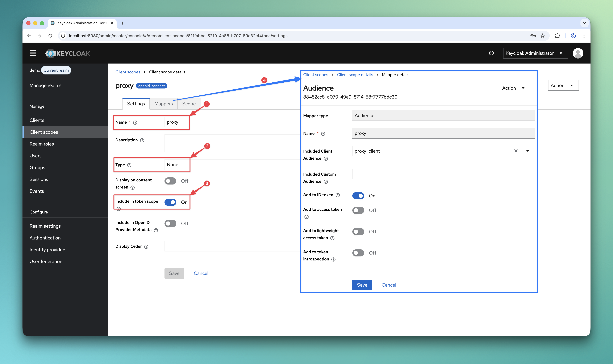Image resolution: width=613 pixels, height=364 pixels.
Task: Click Cancel under client scope settings
Action: 201,273
